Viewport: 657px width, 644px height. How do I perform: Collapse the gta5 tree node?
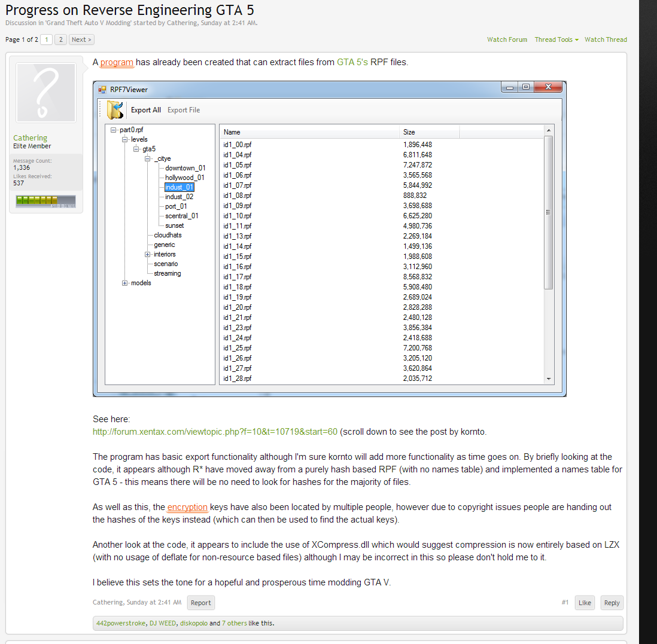pyautogui.click(x=136, y=149)
